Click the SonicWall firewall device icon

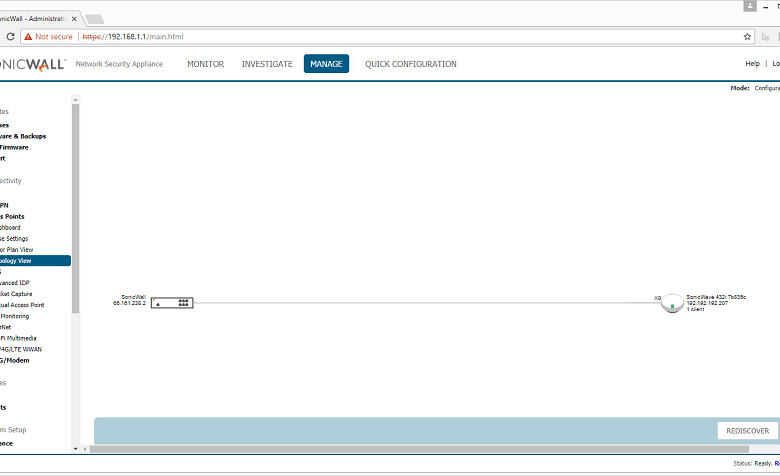[x=172, y=302]
